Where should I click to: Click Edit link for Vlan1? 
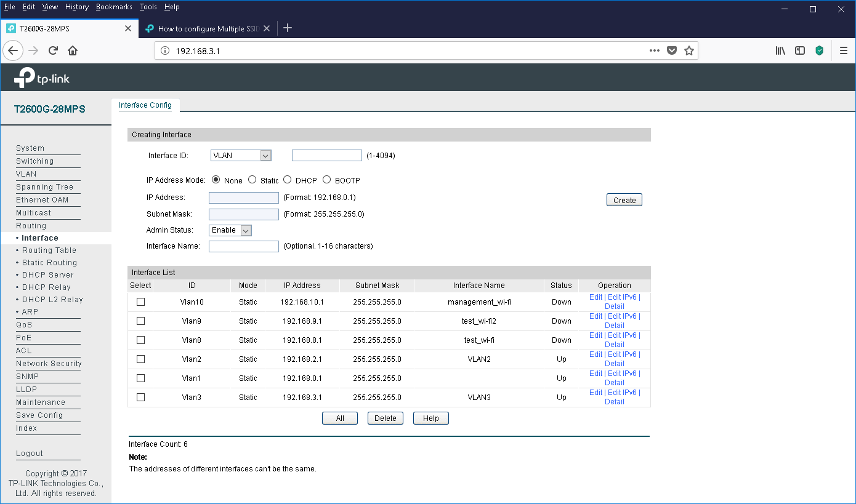tap(596, 374)
